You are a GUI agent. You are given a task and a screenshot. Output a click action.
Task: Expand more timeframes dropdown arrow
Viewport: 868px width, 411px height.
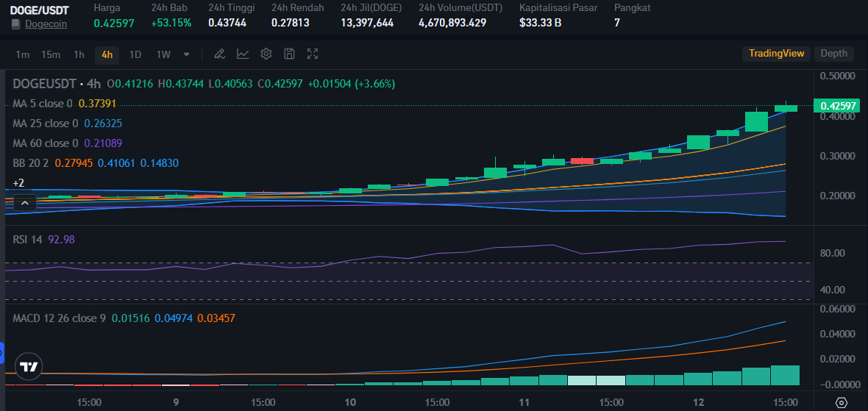click(x=187, y=54)
